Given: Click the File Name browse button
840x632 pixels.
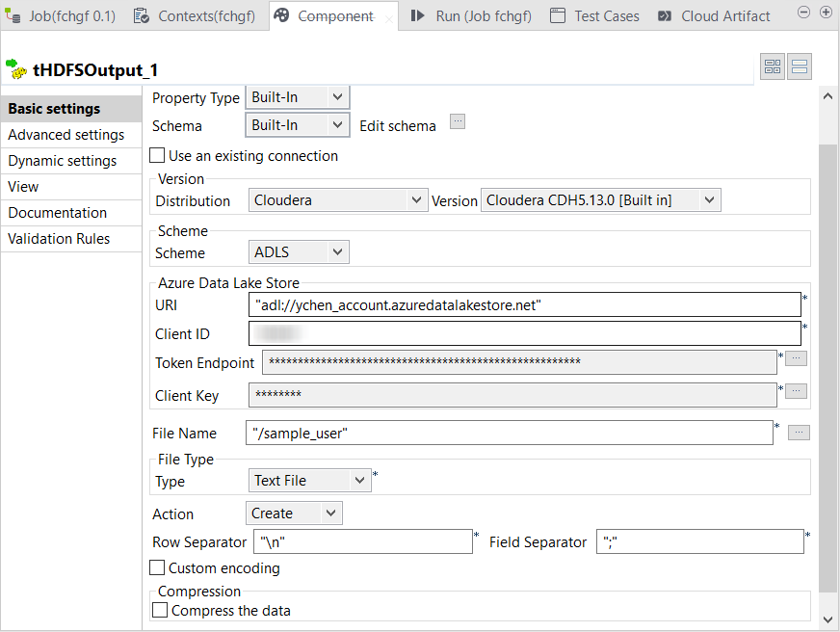Looking at the screenshot, I should tap(799, 434).
